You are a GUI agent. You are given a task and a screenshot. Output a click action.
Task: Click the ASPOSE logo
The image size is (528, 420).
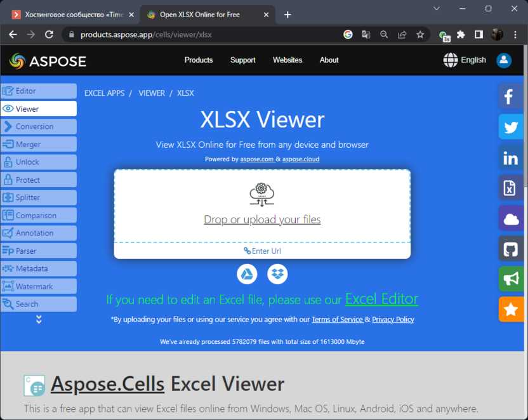point(48,61)
